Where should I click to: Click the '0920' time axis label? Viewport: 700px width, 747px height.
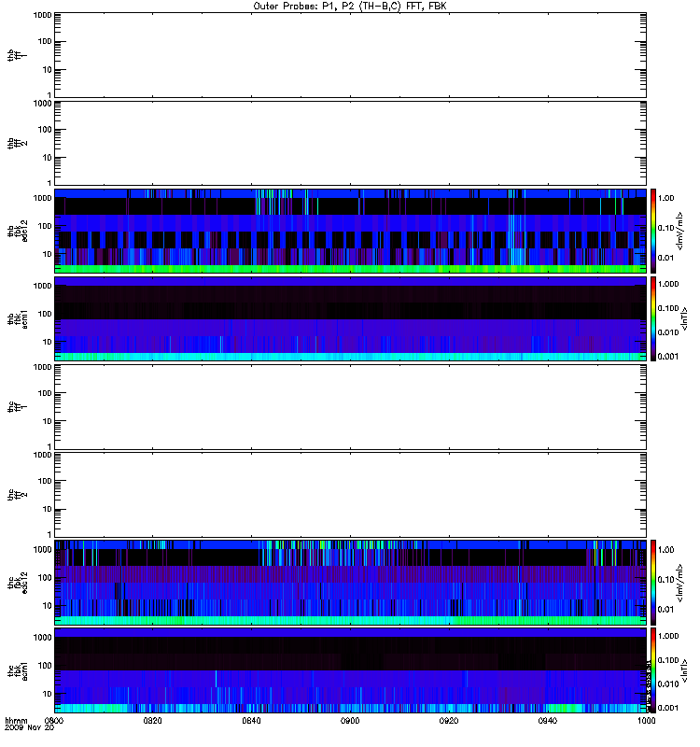coord(449,720)
